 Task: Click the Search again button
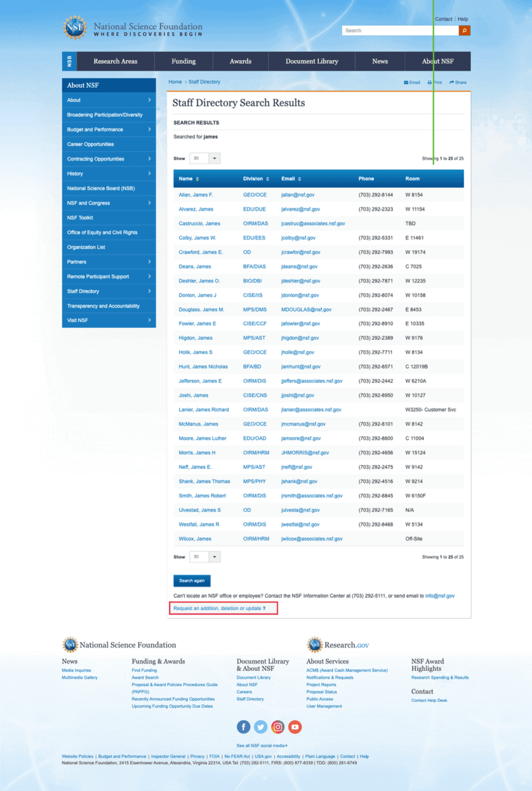[192, 581]
